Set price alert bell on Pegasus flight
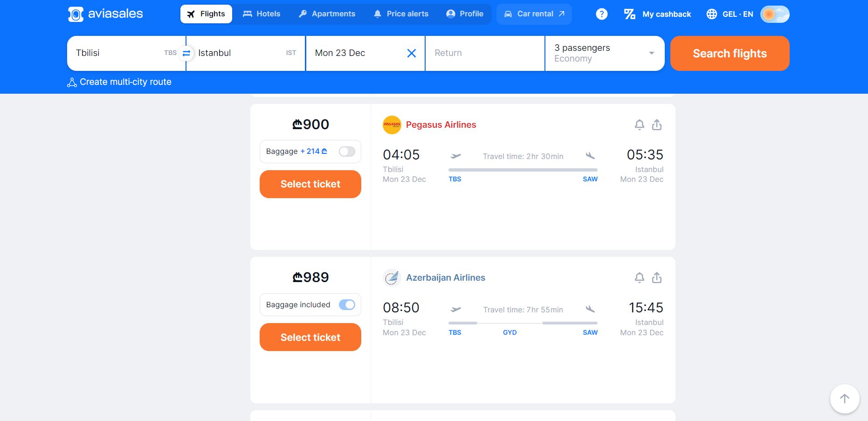868x421 pixels. point(640,124)
